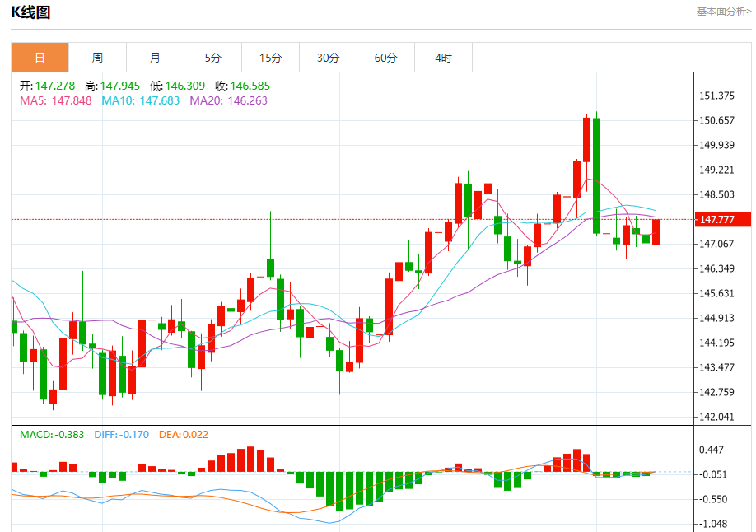
Task: Open the 30分 interval tab
Action: click(x=328, y=58)
